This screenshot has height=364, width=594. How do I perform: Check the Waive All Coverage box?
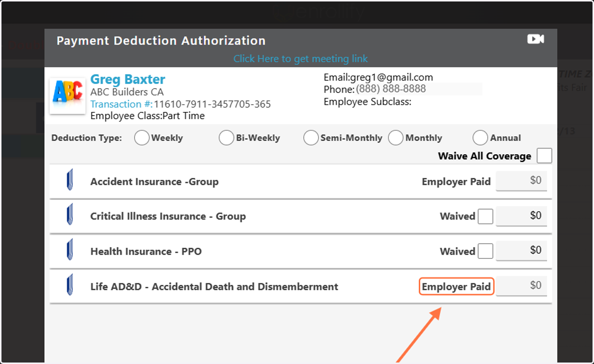tap(544, 155)
